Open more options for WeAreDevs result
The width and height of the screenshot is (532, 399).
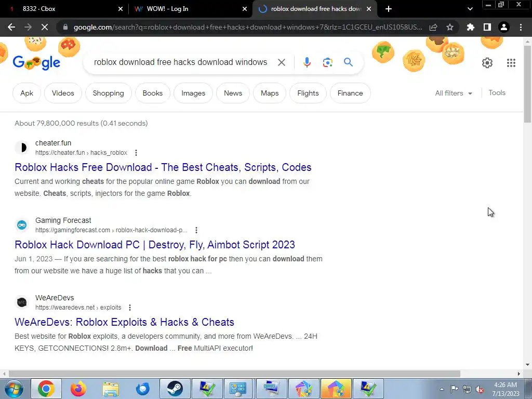pos(129,308)
